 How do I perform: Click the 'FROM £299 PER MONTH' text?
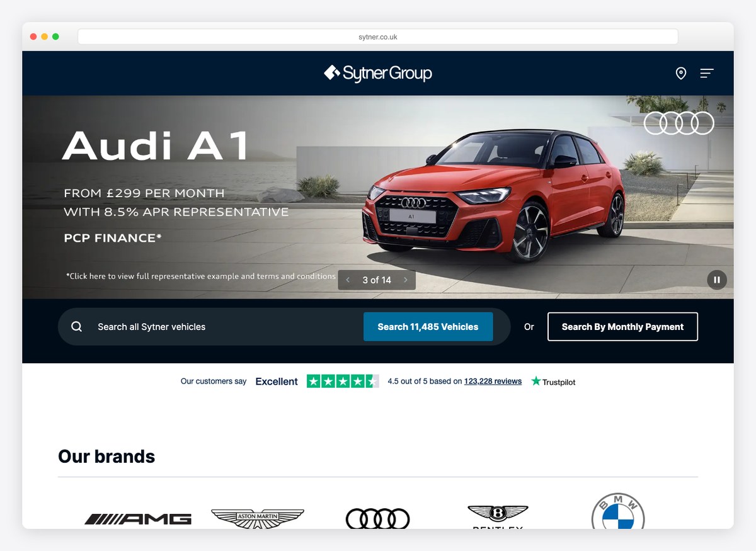(x=144, y=193)
